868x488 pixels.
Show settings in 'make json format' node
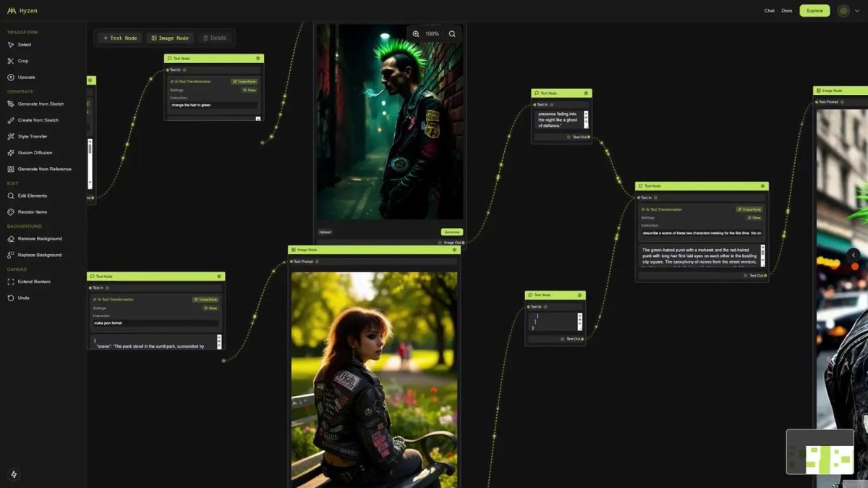210,308
